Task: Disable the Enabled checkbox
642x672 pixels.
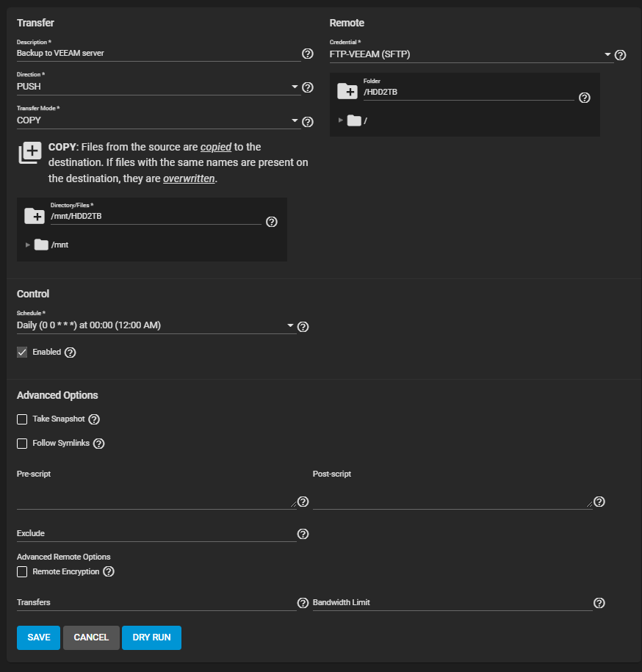Action: (22, 353)
